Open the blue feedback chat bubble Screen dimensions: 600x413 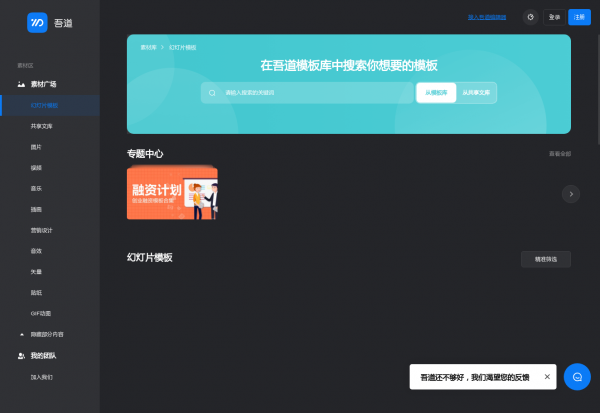click(577, 376)
